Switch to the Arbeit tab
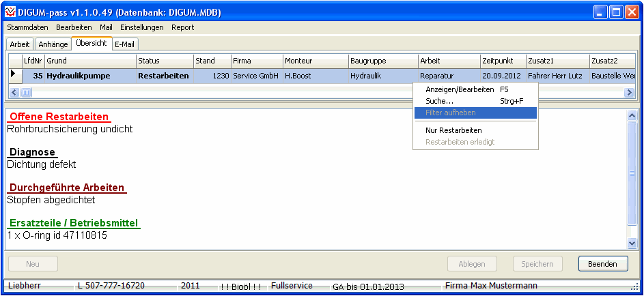Image resolution: width=644 pixels, height=296 pixels. coord(20,44)
